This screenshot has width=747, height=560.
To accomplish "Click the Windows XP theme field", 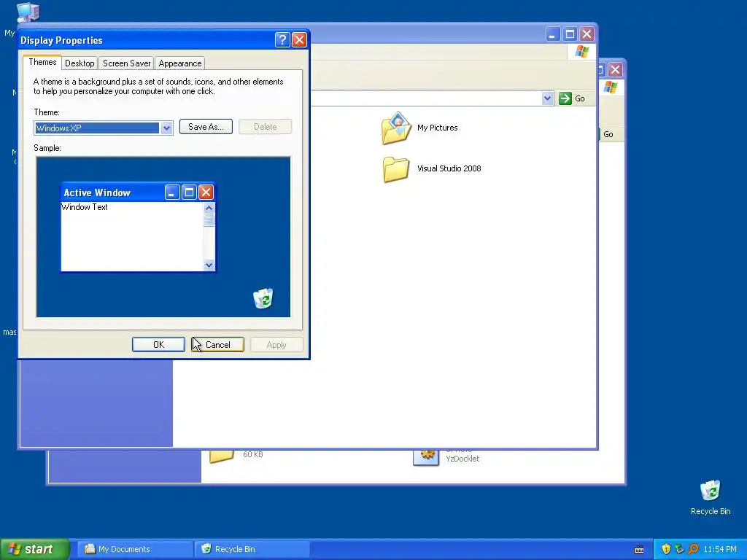I will click(97, 128).
